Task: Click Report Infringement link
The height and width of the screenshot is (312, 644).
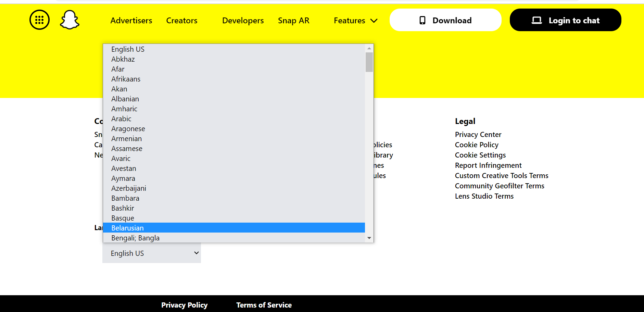Action: [x=488, y=165]
